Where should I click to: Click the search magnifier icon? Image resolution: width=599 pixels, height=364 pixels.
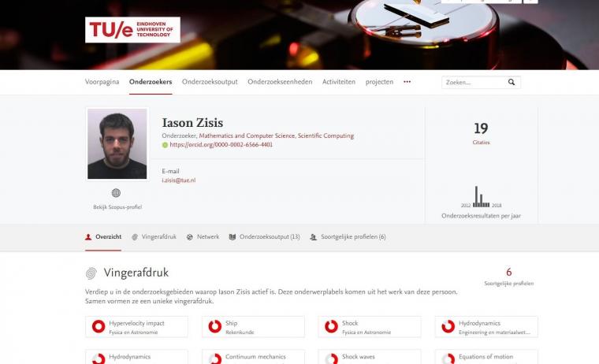(x=512, y=82)
